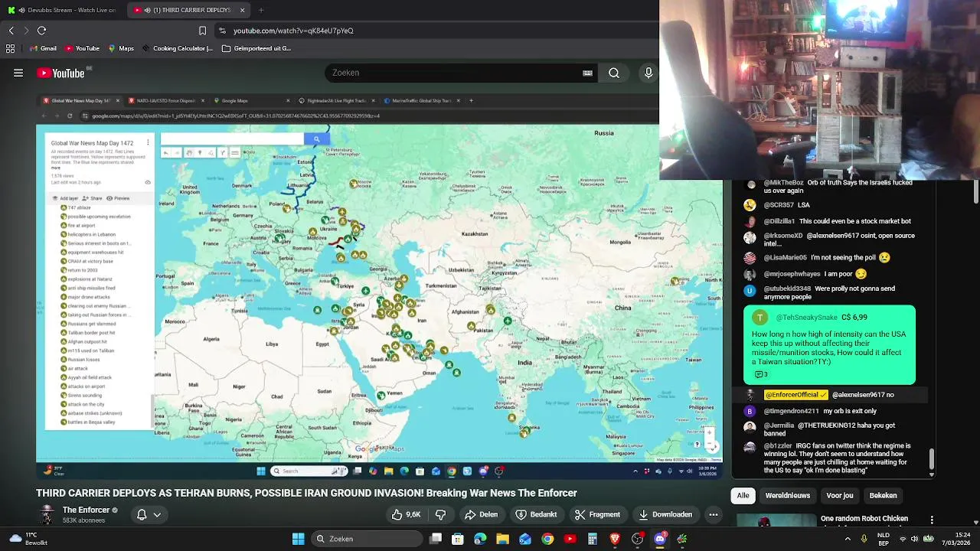
Task: Open a new browser tab
Action: [261, 10]
